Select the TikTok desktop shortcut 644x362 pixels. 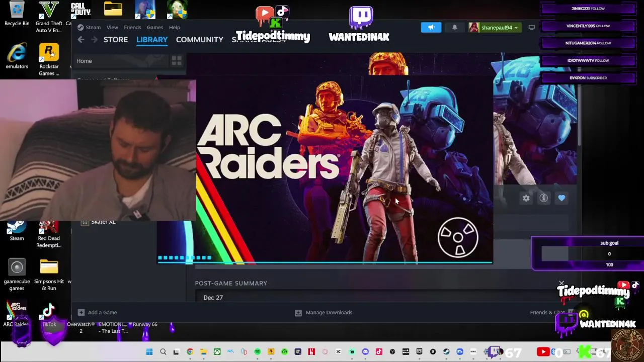[49, 315]
